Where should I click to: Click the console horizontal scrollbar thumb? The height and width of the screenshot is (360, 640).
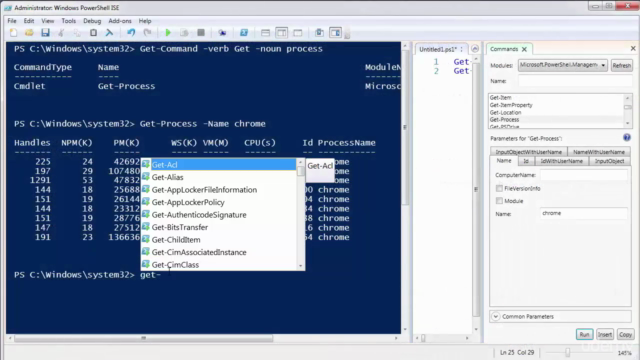(x=144, y=338)
